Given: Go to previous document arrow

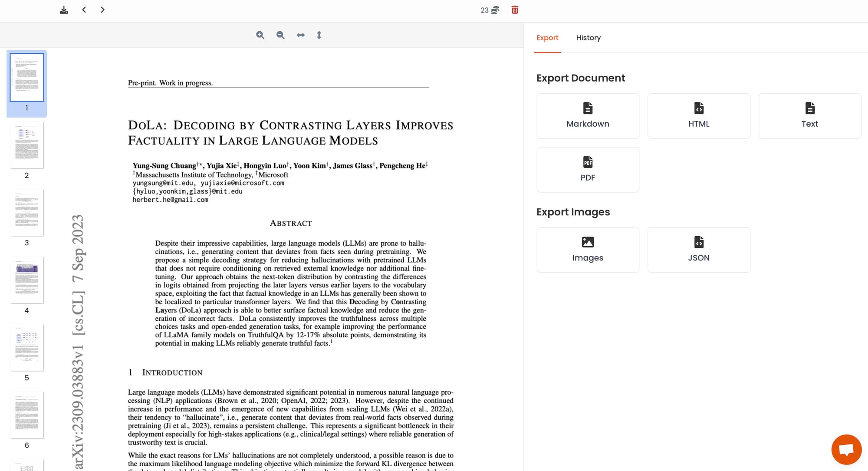Looking at the screenshot, I should click(x=84, y=10).
